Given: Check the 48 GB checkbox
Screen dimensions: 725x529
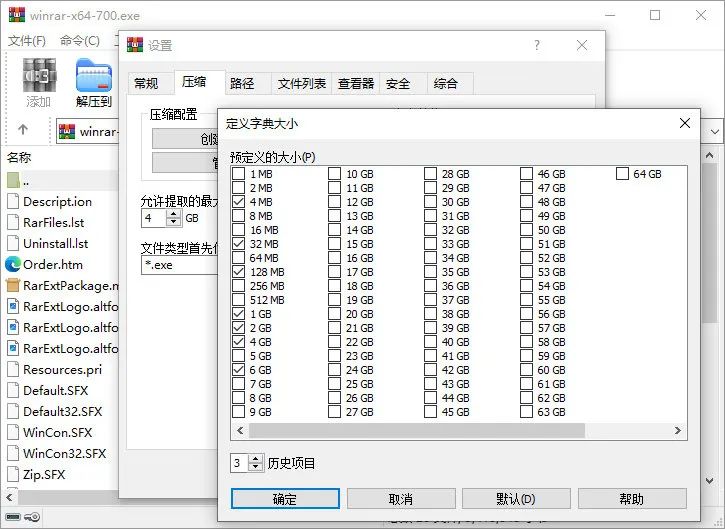Looking at the screenshot, I should pyautogui.click(x=526, y=202).
